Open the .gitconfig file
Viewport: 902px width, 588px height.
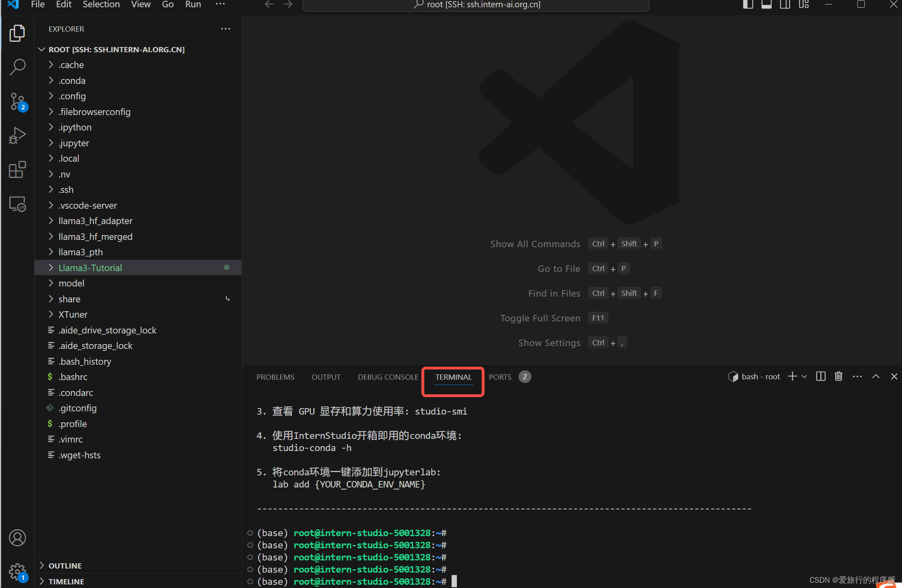[138, 408]
